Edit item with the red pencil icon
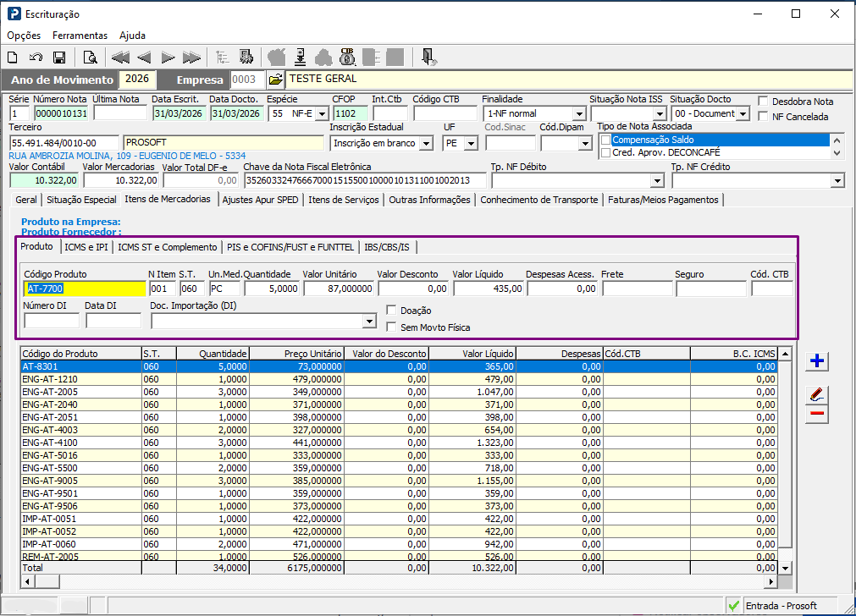The width and height of the screenshot is (856, 616). click(817, 394)
